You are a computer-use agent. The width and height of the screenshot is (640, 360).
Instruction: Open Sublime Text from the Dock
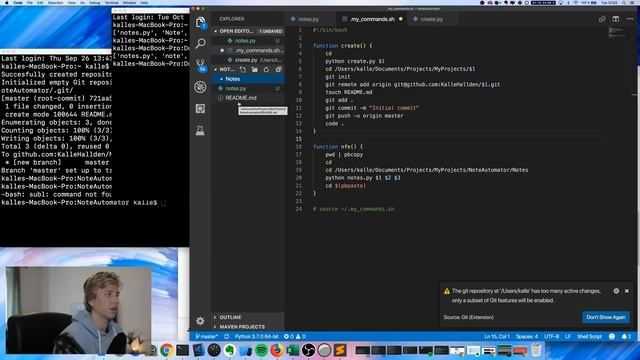(x=340, y=350)
